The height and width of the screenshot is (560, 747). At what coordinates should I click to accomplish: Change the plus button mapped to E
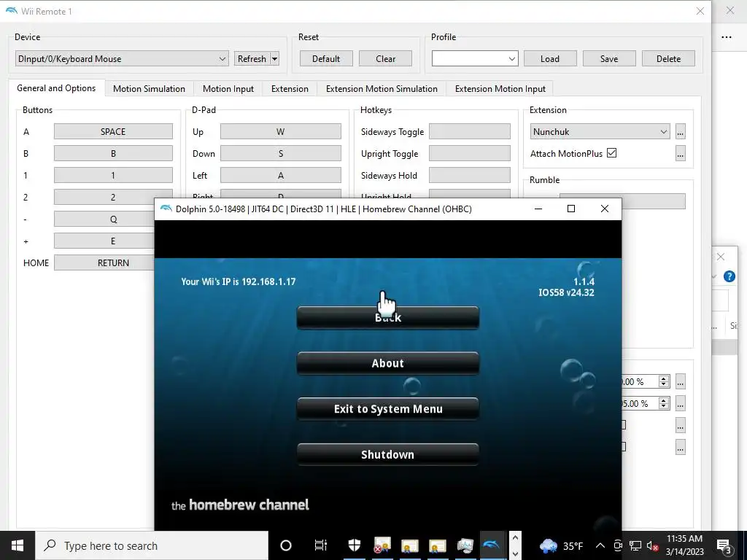(x=104, y=241)
